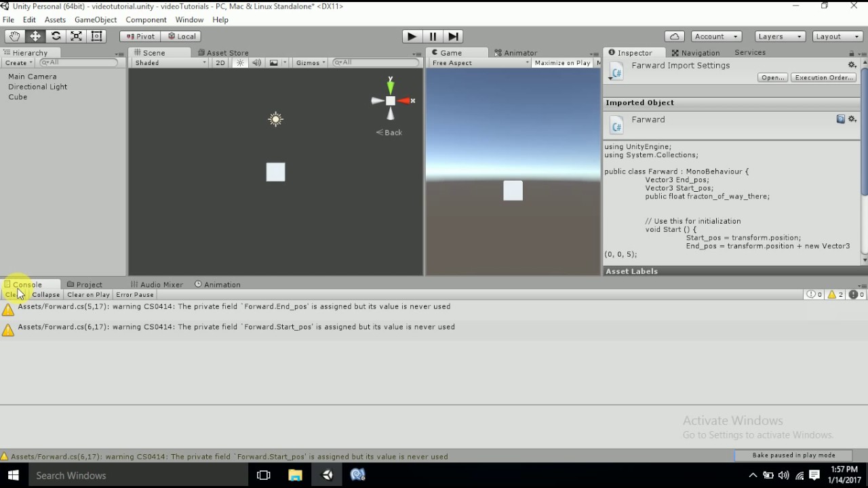868x488 pixels.
Task: Switch to the Project tab
Action: (x=85, y=285)
